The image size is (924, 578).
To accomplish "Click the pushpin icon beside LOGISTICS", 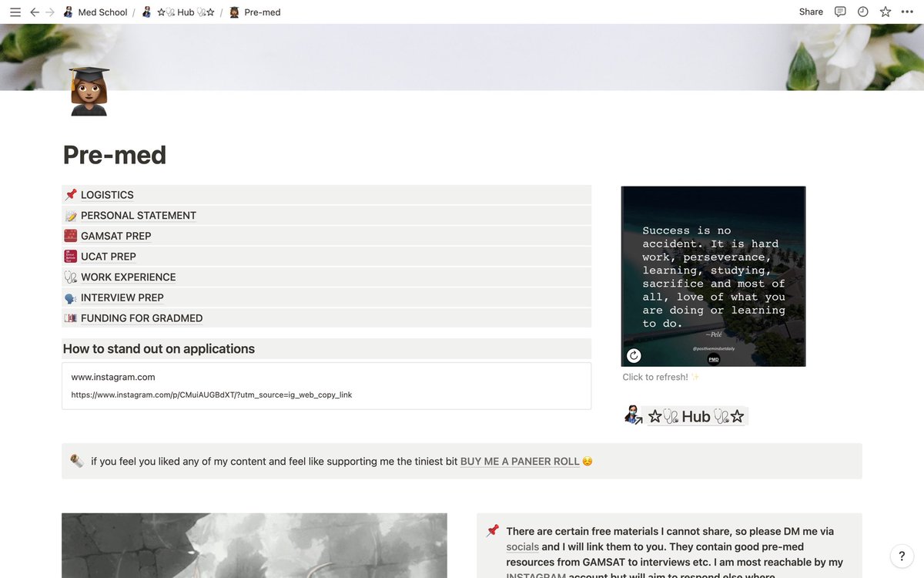I will point(71,195).
